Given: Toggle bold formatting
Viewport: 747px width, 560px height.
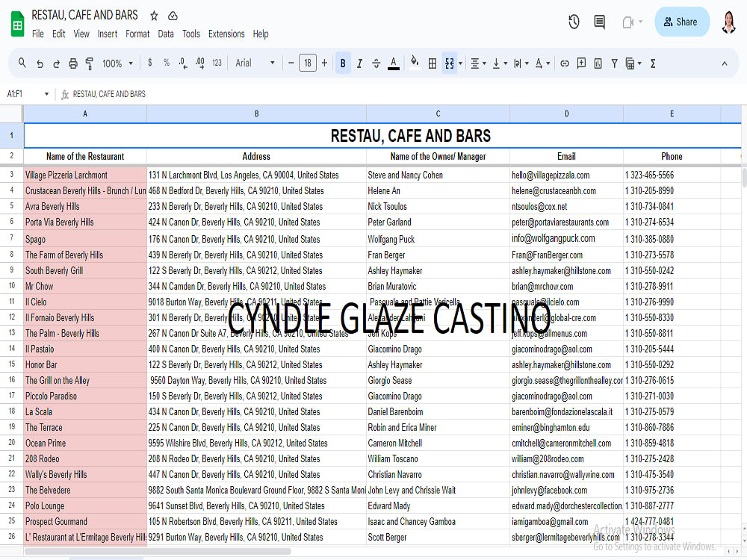Looking at the screenshot, I should tap(343, 63).
